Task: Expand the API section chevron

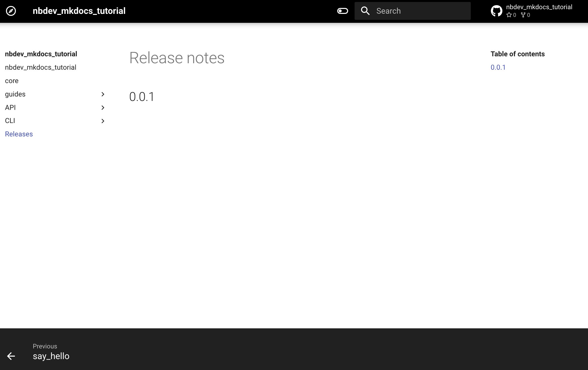Action: 103,108
